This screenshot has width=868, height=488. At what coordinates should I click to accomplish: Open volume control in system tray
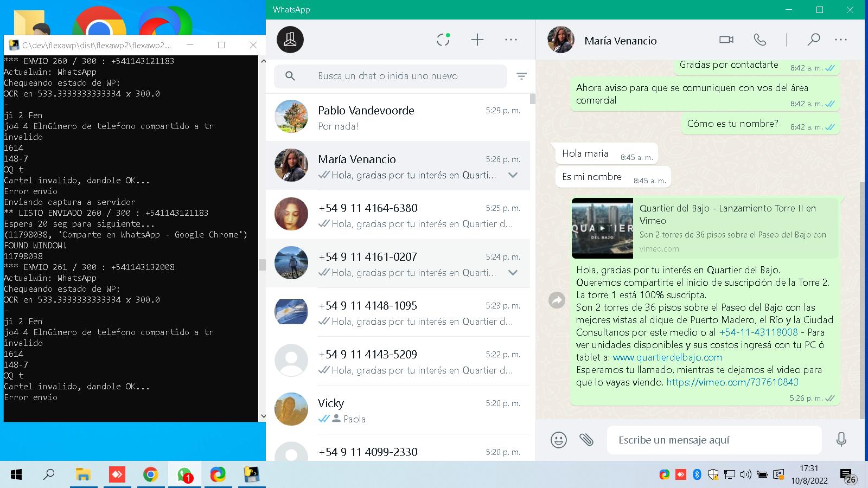pyautogui.click(x=746, y=475)
